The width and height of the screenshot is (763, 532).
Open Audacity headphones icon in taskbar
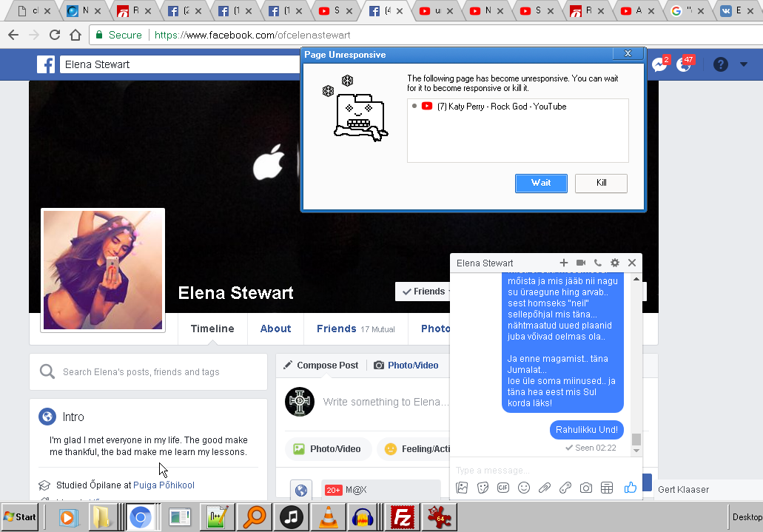tap(363, 517)
